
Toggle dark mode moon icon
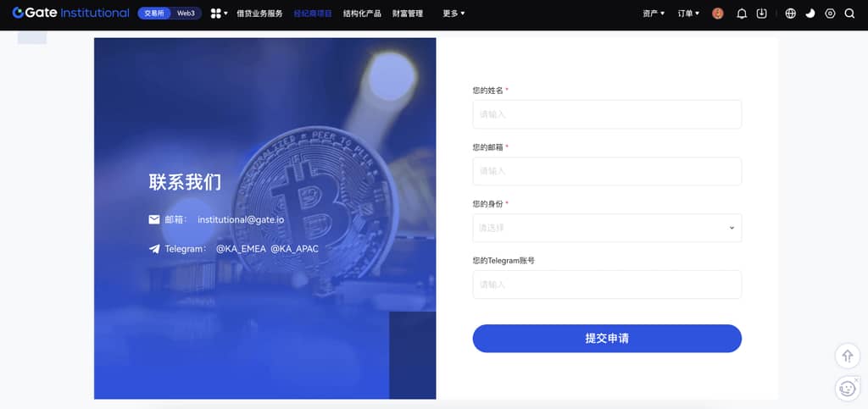click(810, 14)
